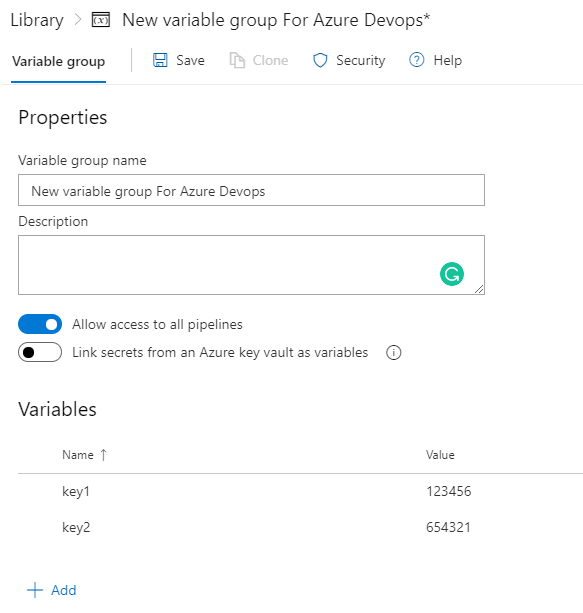Viewport: 583px width, 613px height.
Task: Toggle Allow access to all pipelines
Action: pyautogui.click(x=40, y=324)
